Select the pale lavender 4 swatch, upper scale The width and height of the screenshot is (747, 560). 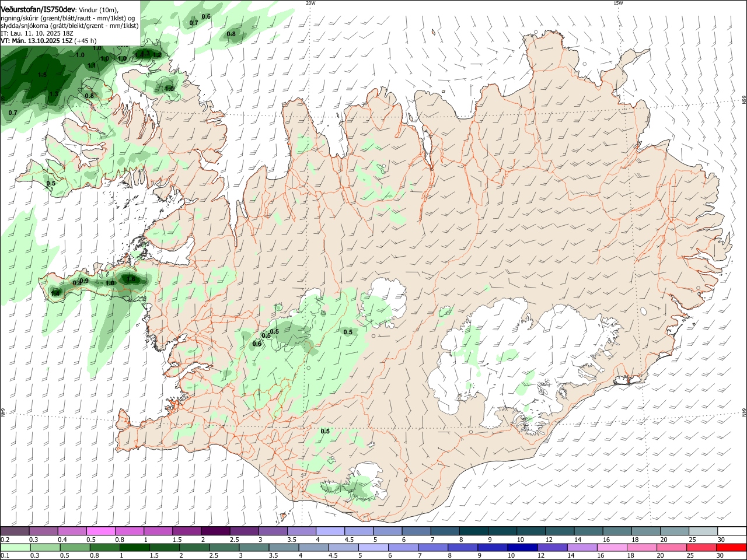[x=330, y=531]
